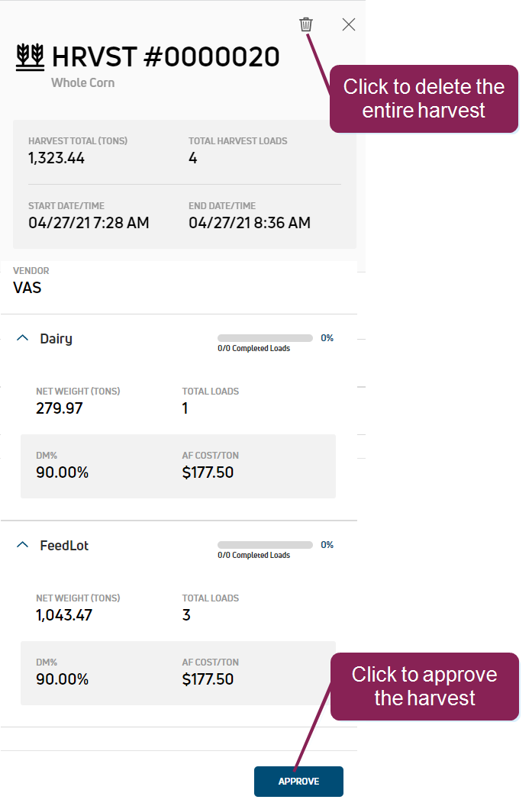Click the Whole Corn subtitle

point(82,82)
